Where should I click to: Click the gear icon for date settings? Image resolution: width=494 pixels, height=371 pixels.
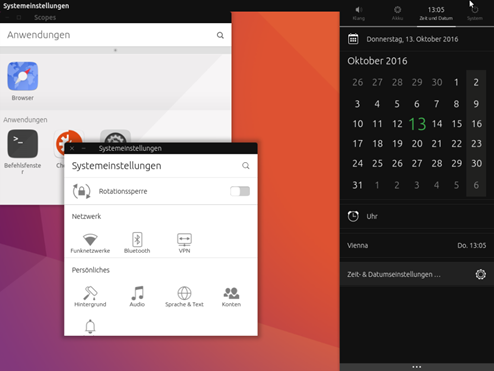click(x=480, y=274)
